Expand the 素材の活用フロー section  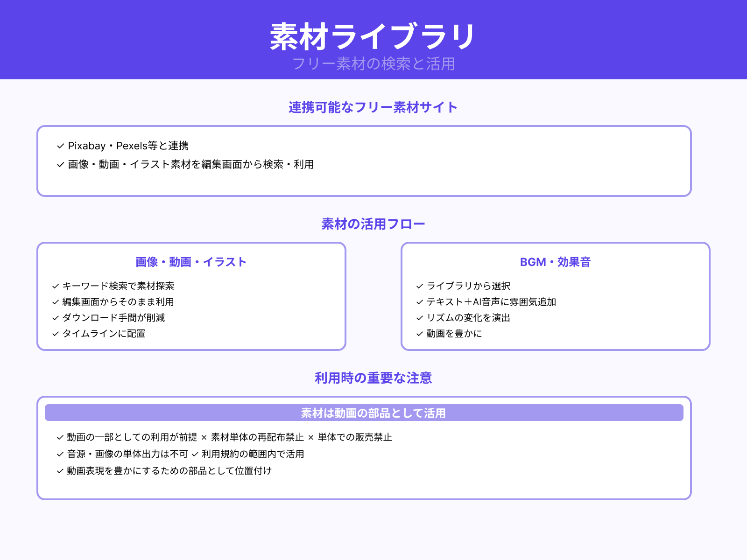tap(373, 224)
